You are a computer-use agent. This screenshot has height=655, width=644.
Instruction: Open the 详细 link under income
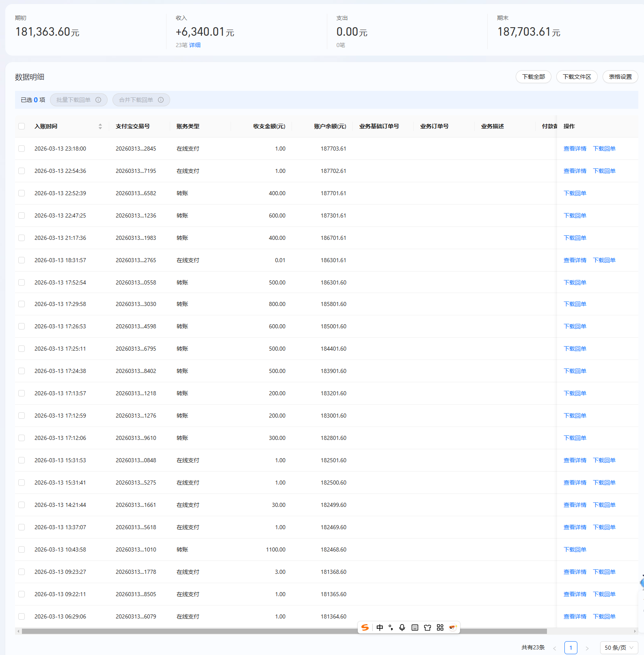195,45
